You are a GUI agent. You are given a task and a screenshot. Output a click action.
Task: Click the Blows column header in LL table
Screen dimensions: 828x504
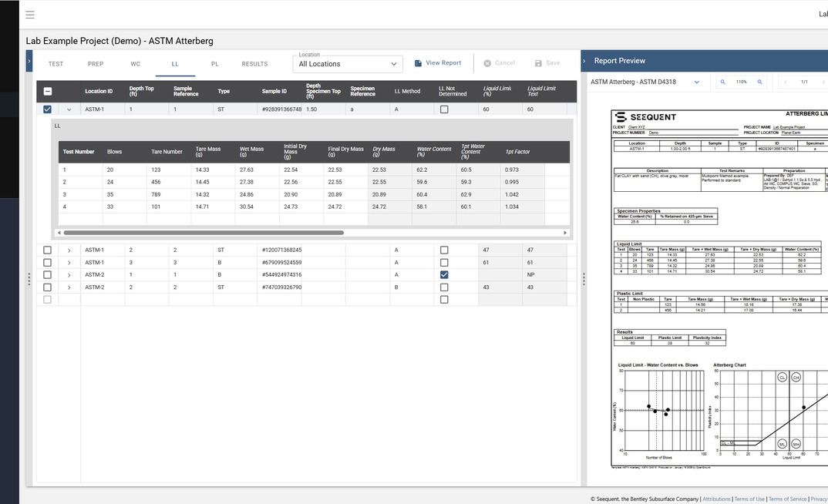point(115,152)
